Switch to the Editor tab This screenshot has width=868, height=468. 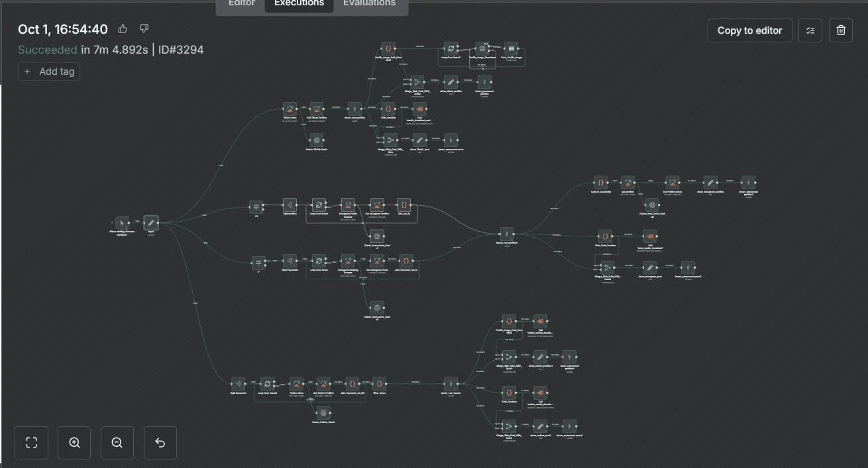(x=241, y=3)
